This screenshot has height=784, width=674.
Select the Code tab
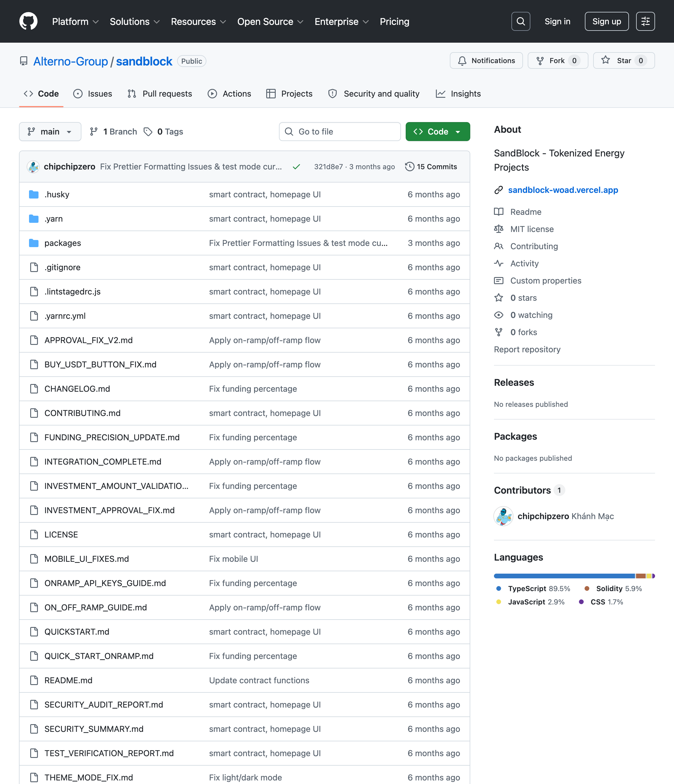[41, 94]
